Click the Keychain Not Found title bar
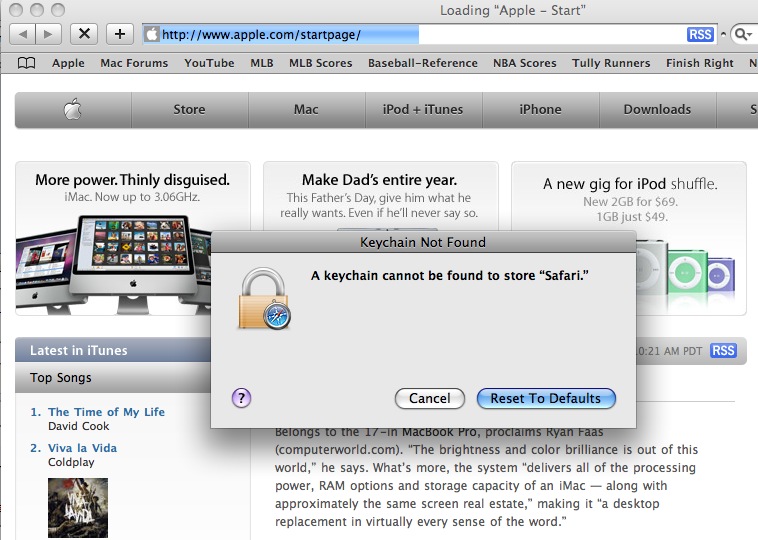 click(x=423, y=242)
